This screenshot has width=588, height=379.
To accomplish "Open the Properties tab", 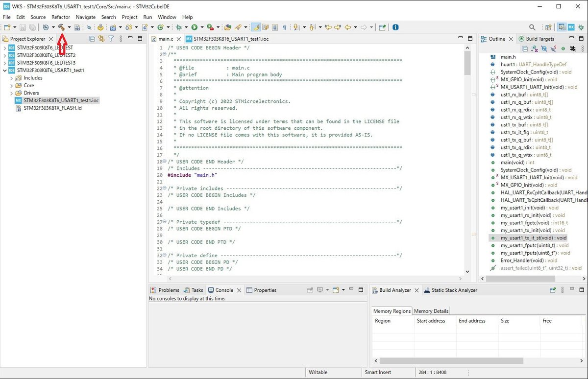I will [261, 290].
